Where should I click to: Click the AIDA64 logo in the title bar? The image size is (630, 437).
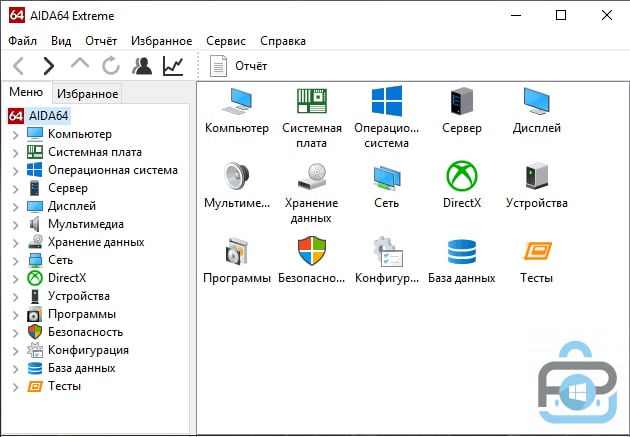tap(16, 15)
